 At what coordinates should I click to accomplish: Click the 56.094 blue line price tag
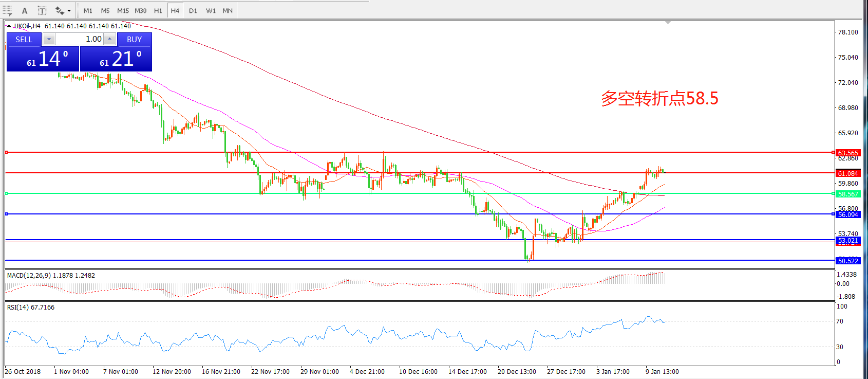pyautogui.click(x=848, y=214)
